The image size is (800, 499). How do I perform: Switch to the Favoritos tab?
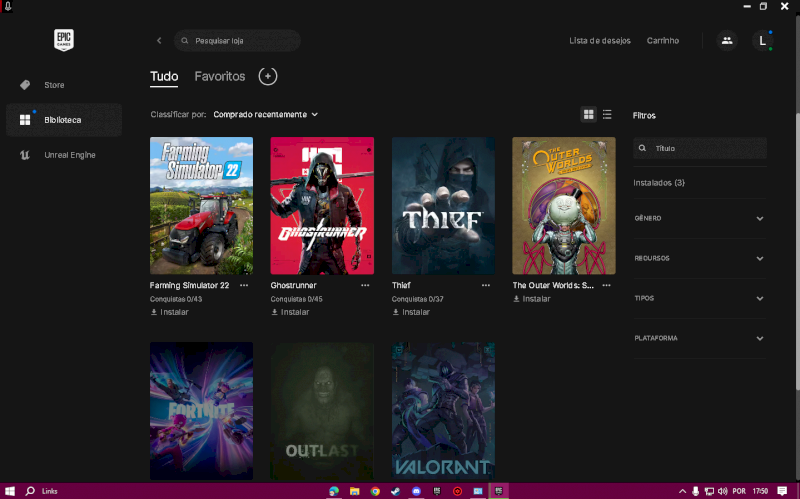(x=220, y=77)
